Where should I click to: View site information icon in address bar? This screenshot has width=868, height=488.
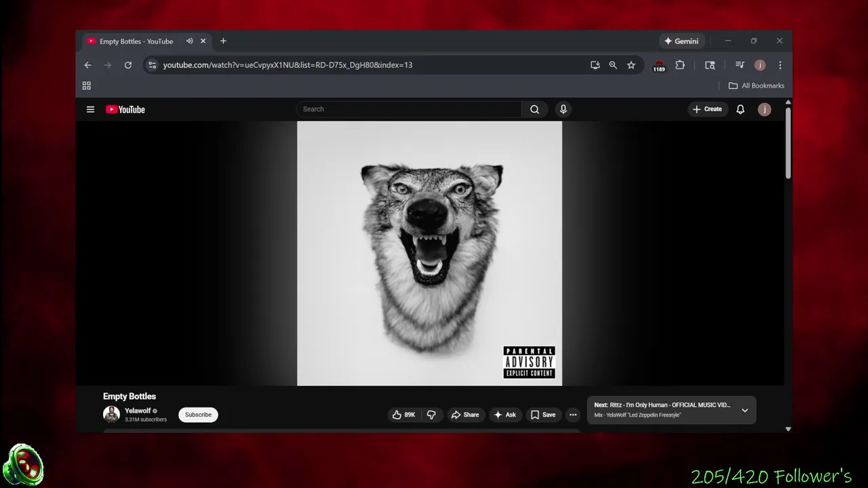click(152, 65)
